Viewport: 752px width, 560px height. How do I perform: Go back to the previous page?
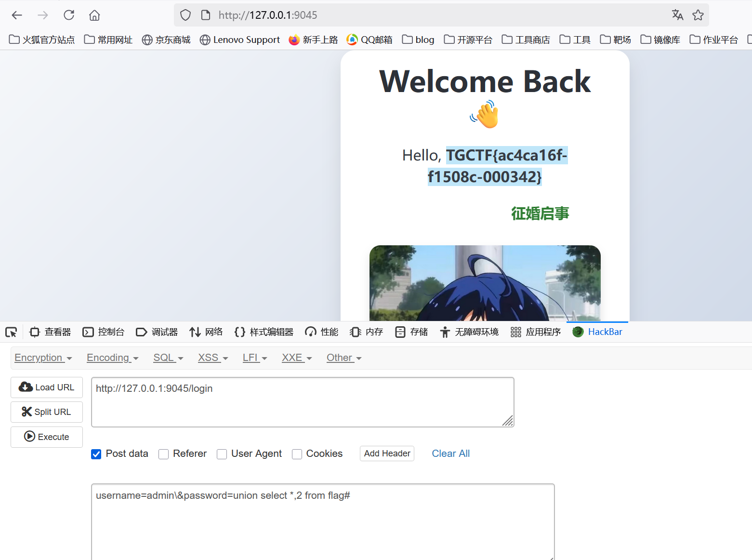17,15
